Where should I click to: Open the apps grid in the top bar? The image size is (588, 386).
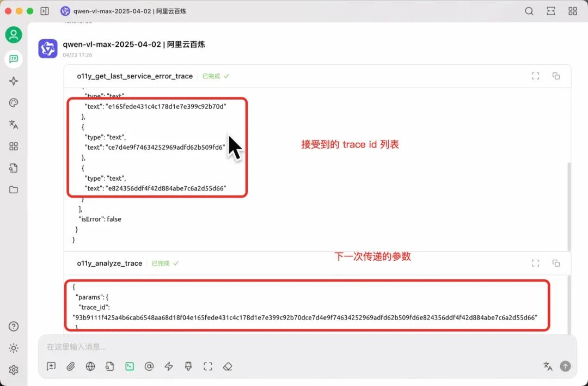572,10
